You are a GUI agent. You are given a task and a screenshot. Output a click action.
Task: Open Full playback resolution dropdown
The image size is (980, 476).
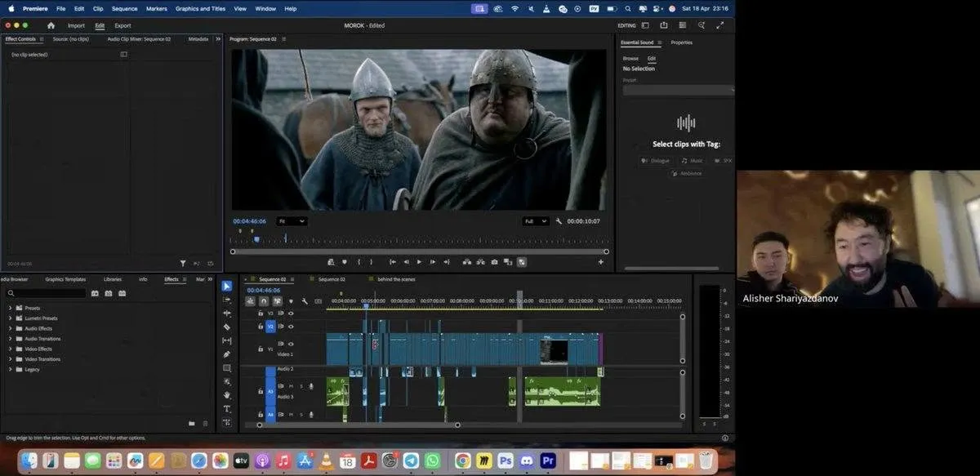pyautogui.click(x=535, y=221)
